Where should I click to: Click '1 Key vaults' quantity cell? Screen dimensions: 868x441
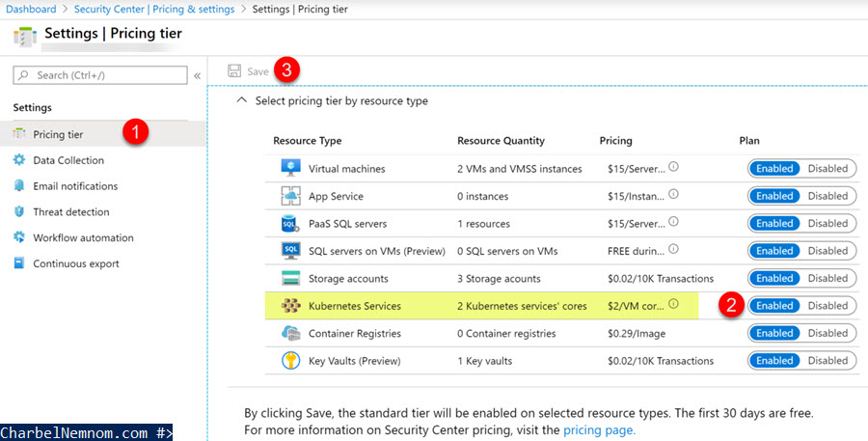tap(484, 361)
